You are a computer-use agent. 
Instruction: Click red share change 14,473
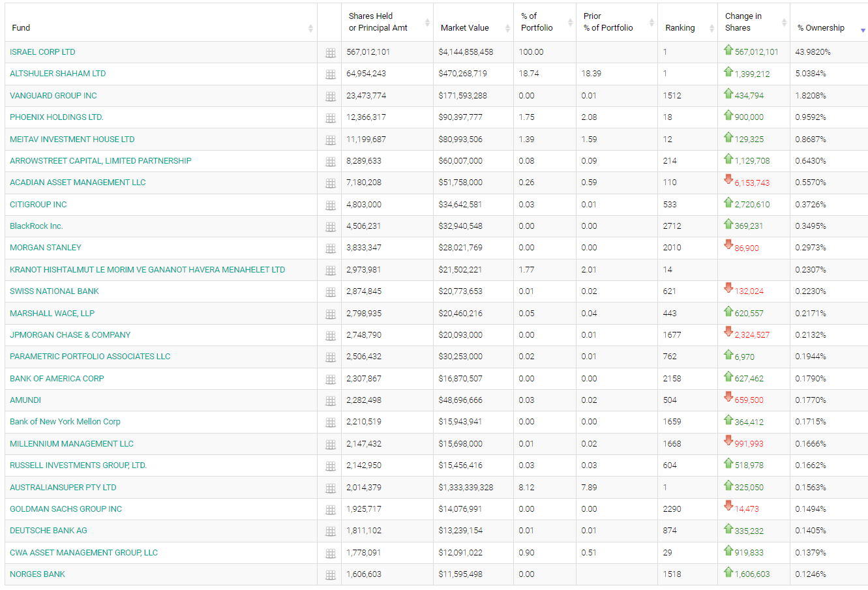pyautogui.click(x=747, y=509)
